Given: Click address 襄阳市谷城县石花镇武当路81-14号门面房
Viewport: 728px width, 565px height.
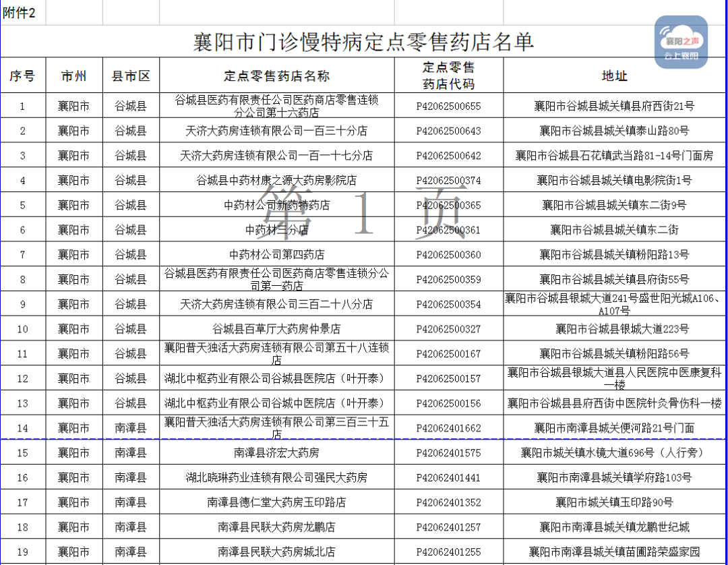Looking at the screenshot, I should [x=614, y=156].
